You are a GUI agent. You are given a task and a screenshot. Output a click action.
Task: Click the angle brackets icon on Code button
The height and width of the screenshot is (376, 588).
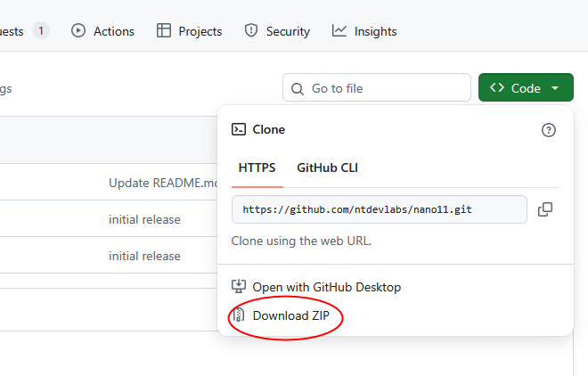point(497,87)
